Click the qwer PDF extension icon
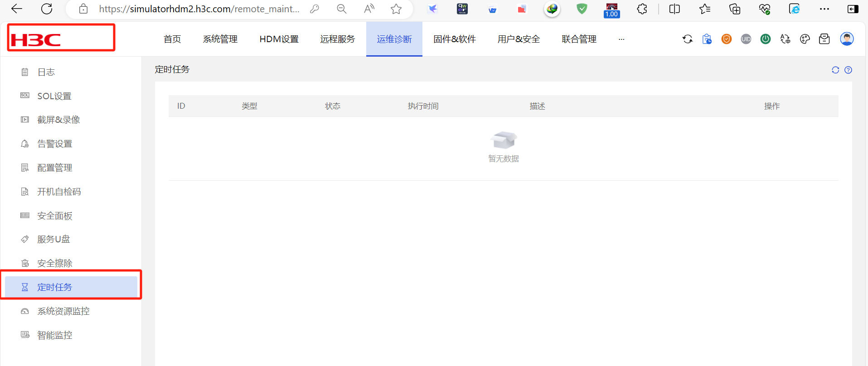This screenshot has width=868, height=366. click(462, 9)
